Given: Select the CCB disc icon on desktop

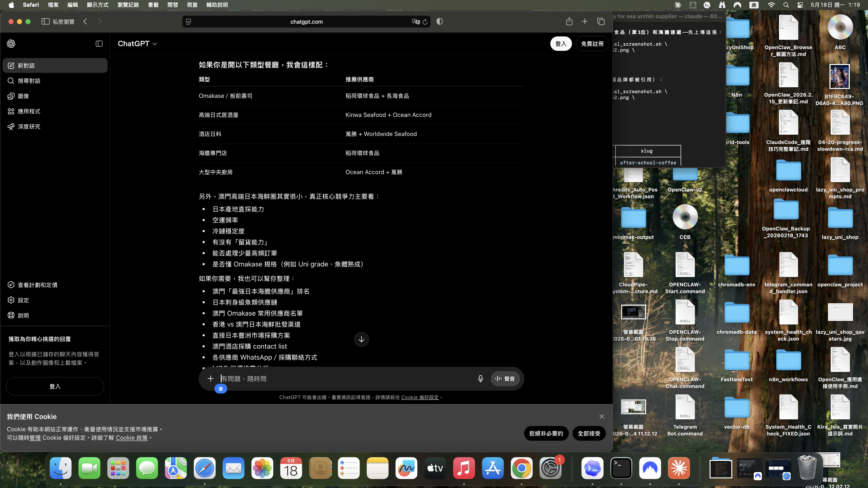Looking at the screenshot, I should tap(685, 217).
